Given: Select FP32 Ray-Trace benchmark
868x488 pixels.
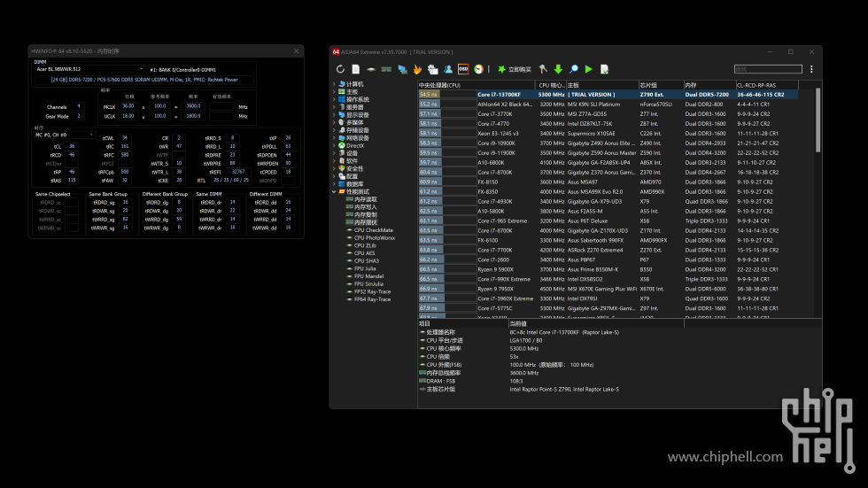Looking at the screenshot, I should pyautogui.click(x=372, y=291).
